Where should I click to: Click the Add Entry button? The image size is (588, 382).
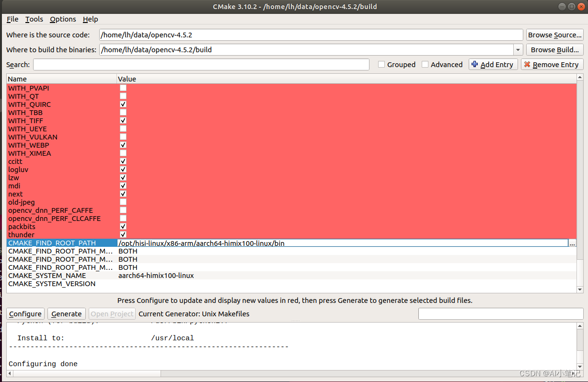pos(492,65)
